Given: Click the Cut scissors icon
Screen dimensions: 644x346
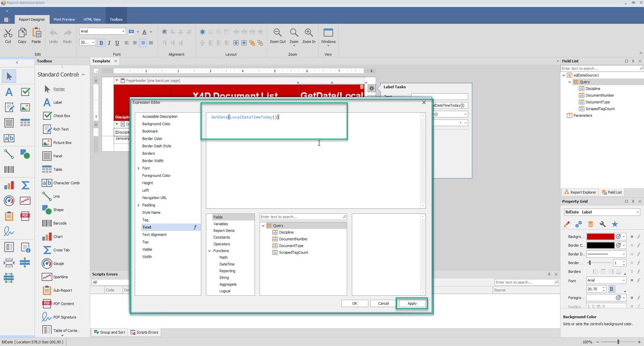Looking at the screenshot, I should (x=8, y=33).
